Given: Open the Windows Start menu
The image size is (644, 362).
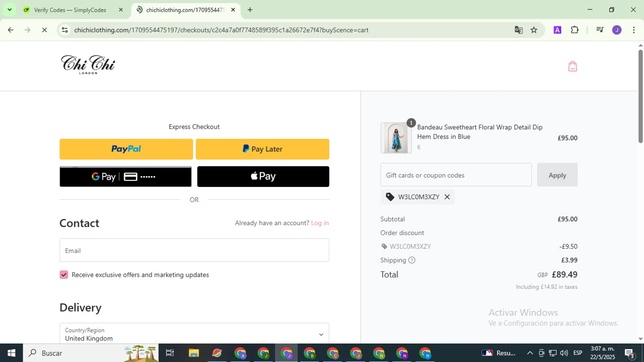Looking at the screenshot, I should coord(11,353).
